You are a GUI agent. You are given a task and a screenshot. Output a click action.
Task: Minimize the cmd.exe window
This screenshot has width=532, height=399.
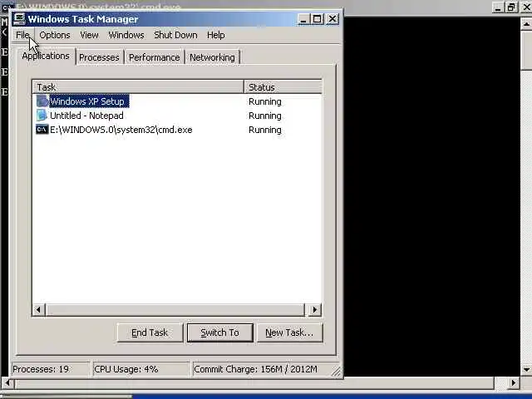498,7
